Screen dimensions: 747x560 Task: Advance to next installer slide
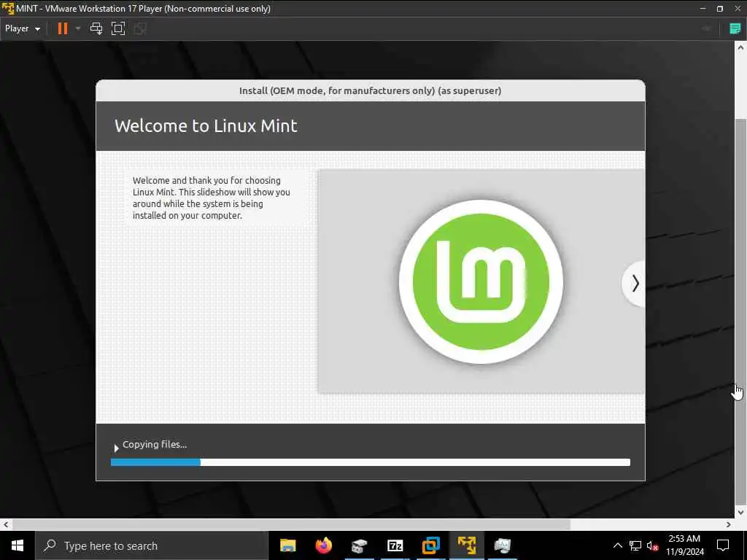[x=635, y=284]
